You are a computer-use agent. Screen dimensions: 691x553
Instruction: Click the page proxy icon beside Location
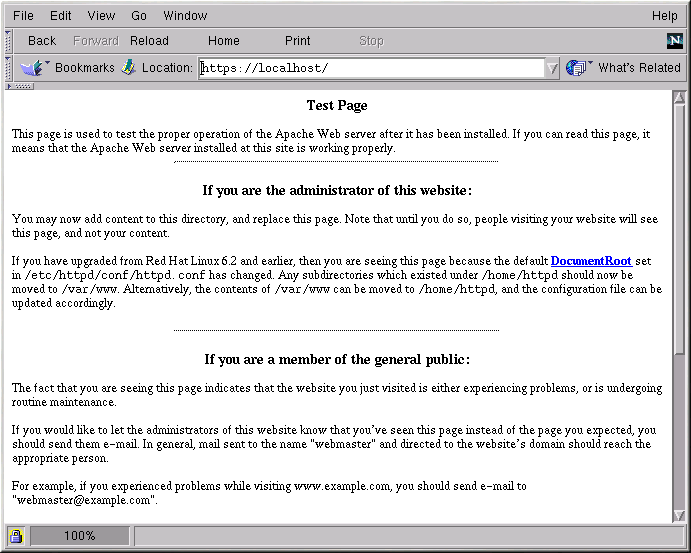pos(129,68)
